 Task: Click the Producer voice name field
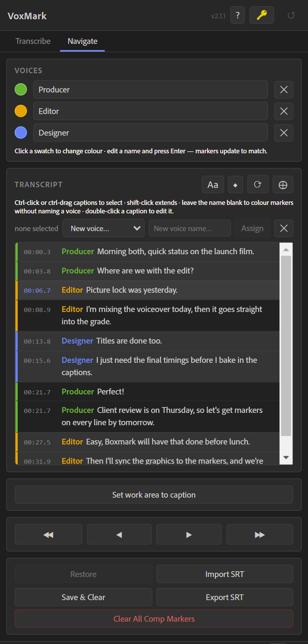pos(151,89)
